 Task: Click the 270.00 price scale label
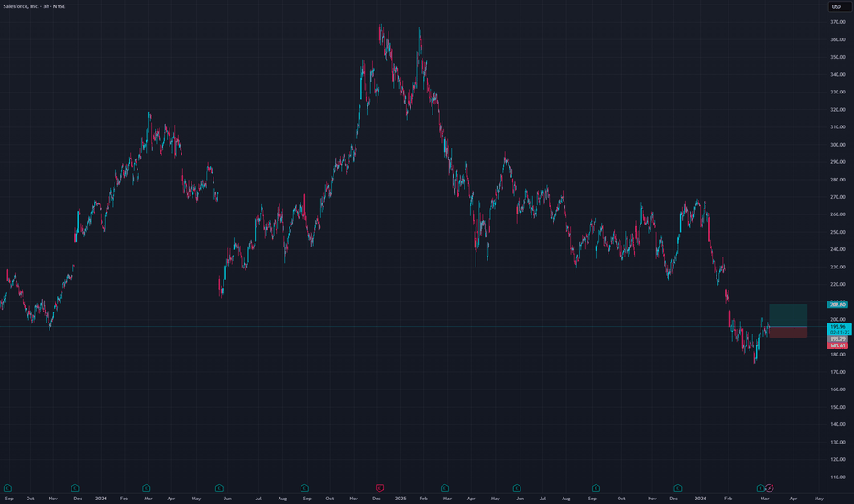(x=838, y=197)
